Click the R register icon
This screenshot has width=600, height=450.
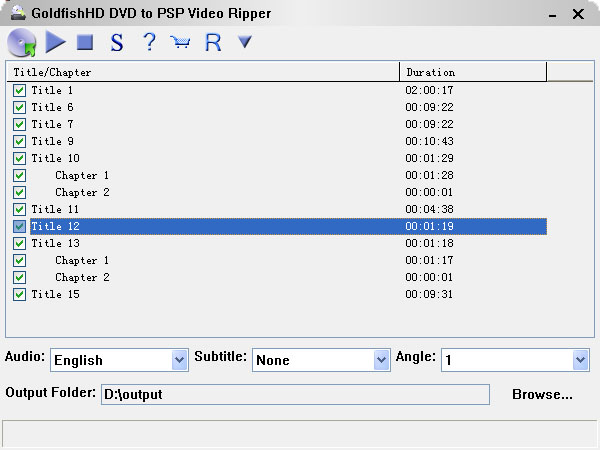pos(212,42)
